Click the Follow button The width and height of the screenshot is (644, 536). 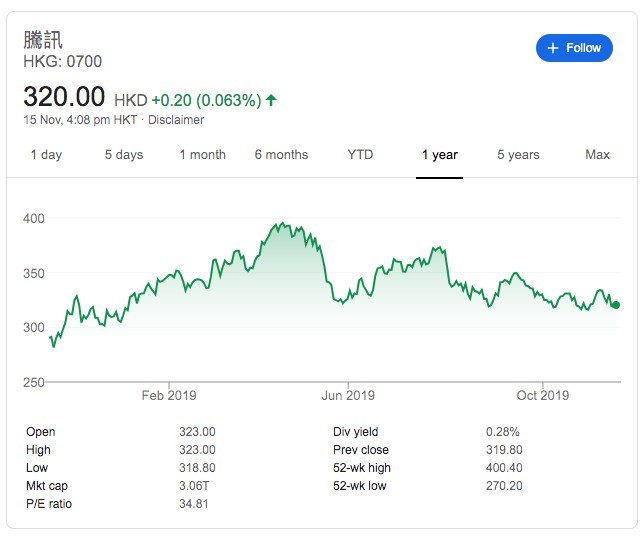574,48
